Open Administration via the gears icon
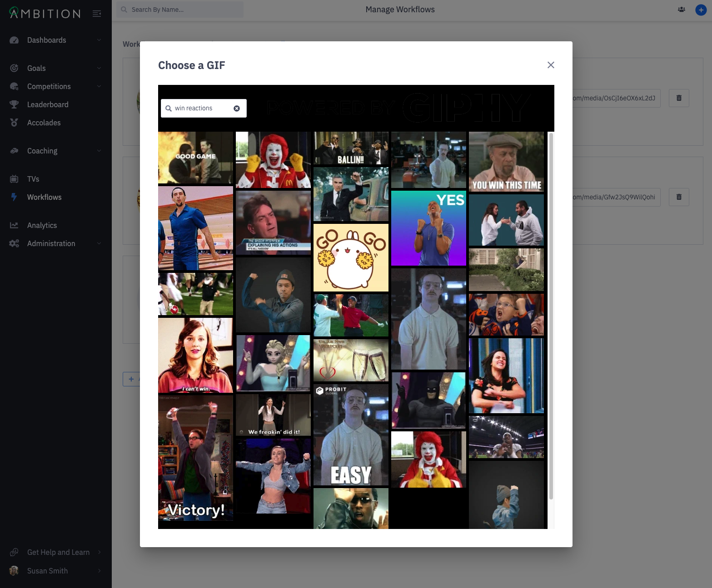 [x=14, y=243]
